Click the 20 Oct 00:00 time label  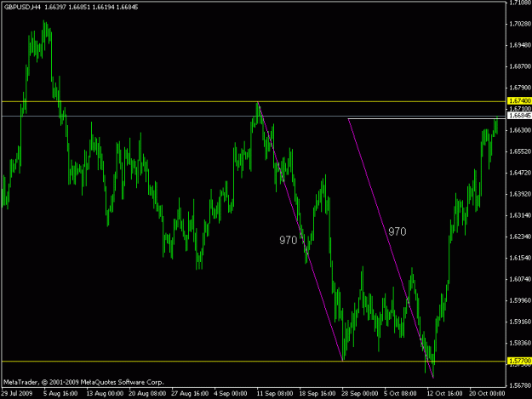point(487,394)
